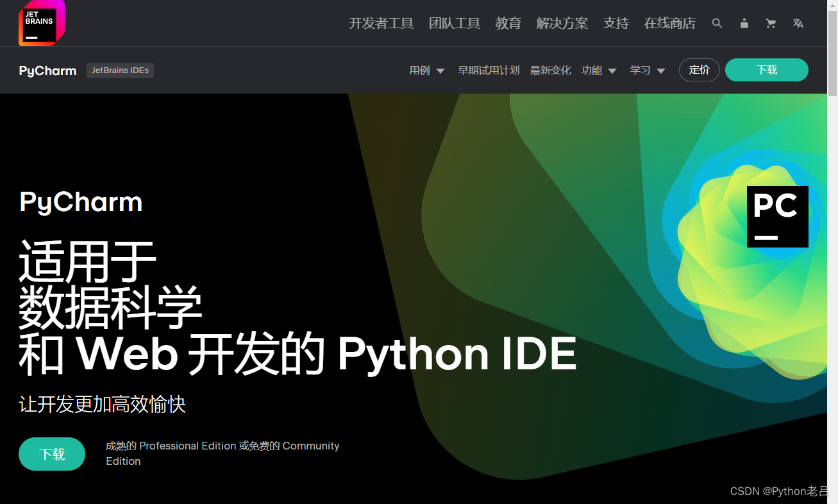Open the language selector icon
The width and height of the screenshot is (838, 504).
[x=798, y=24]
